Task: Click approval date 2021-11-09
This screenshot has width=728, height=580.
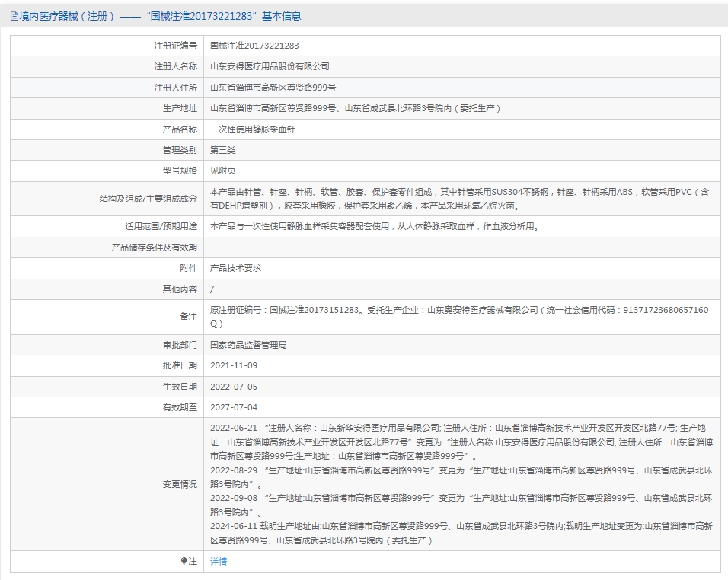Action: (x=234, y=365)
